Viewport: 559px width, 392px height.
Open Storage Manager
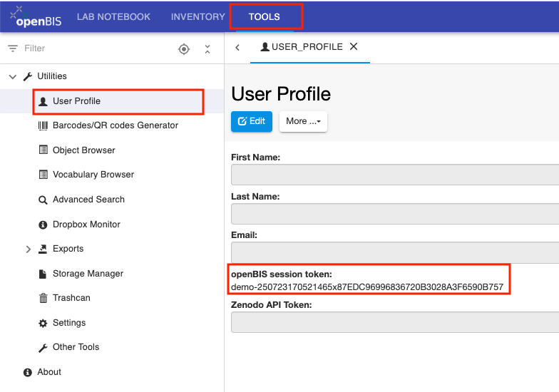coord(88,274)
